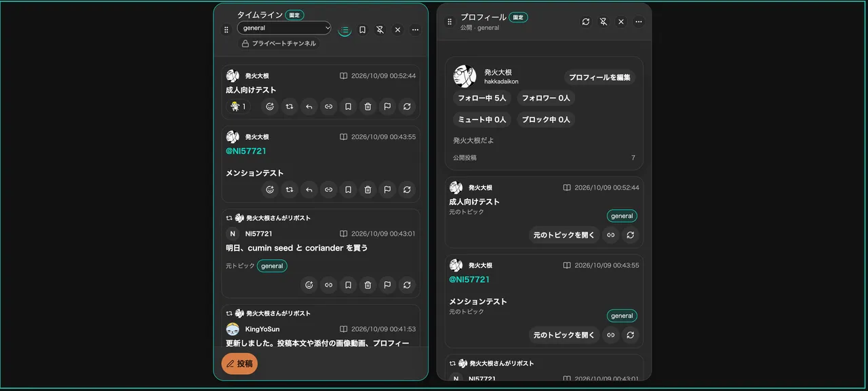Flag the cumin seed post
Viewport: 868px width, 391px height.
(387, 285)
